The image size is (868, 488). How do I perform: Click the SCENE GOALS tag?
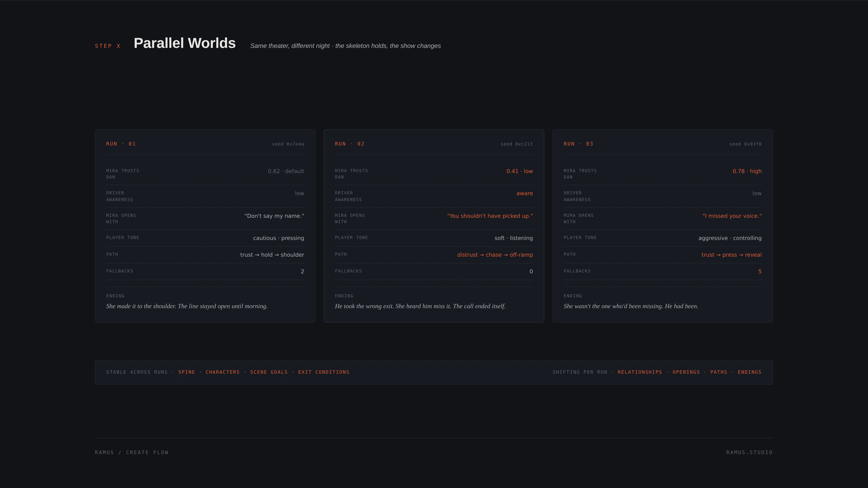(x=269, y=372)
